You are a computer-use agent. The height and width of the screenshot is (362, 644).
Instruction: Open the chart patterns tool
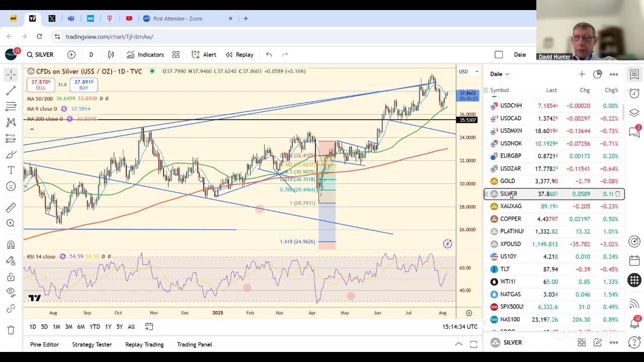point(11,123)
